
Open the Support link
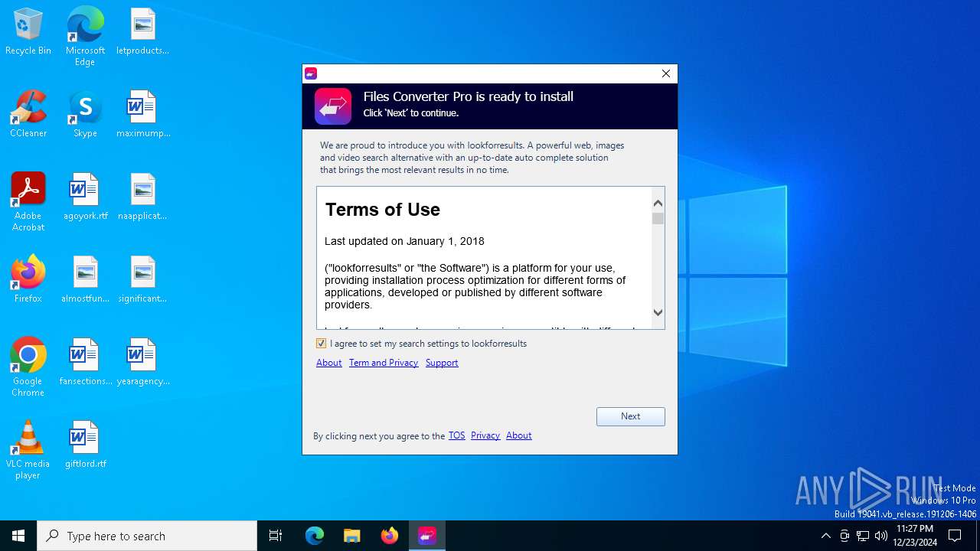442,363
